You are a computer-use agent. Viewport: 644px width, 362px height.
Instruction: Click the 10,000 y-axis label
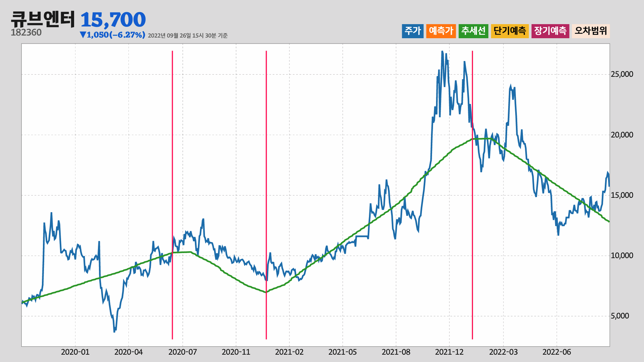pos(622,255)
